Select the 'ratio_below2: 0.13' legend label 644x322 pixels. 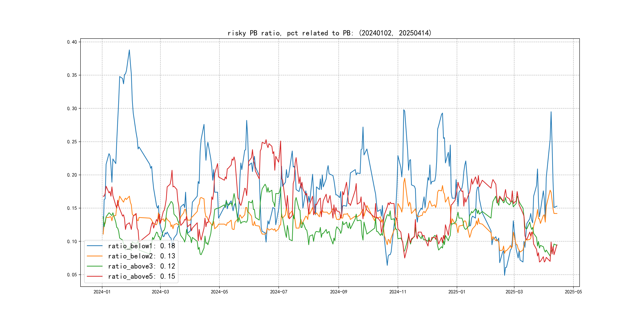[x=141, y=256]
